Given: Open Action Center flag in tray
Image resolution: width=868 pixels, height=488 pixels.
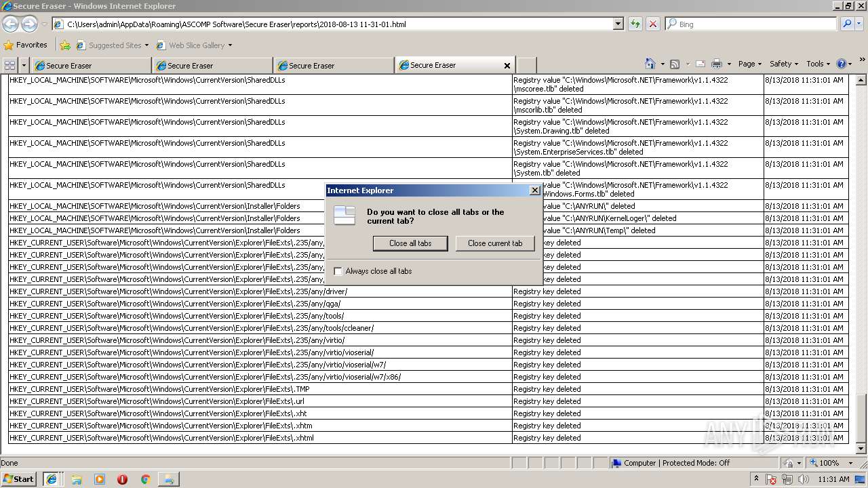Looking at the screenshot, I should tap(771, 479).
